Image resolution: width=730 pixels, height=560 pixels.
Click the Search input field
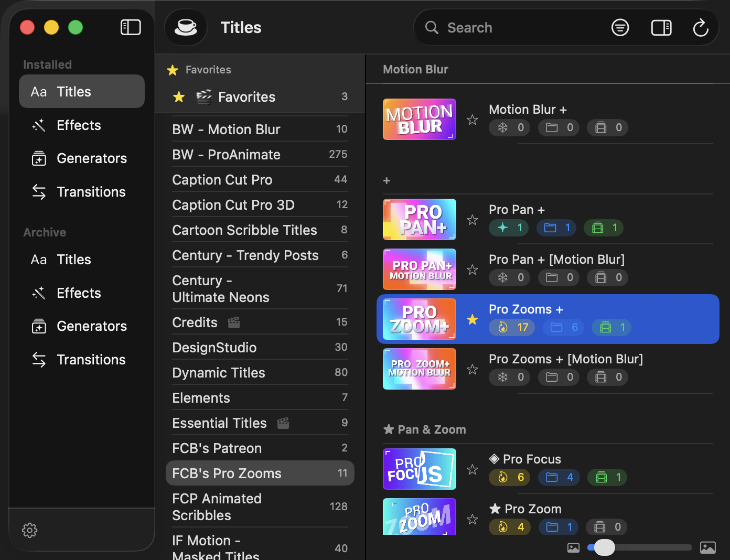pos(519,27)
